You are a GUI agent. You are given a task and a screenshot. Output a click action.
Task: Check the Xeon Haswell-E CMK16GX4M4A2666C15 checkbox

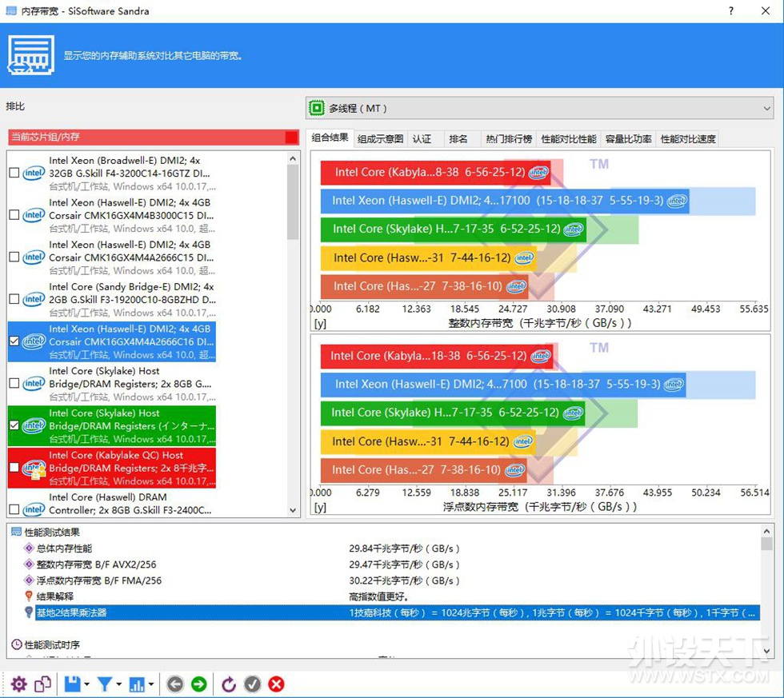(14, 257)
